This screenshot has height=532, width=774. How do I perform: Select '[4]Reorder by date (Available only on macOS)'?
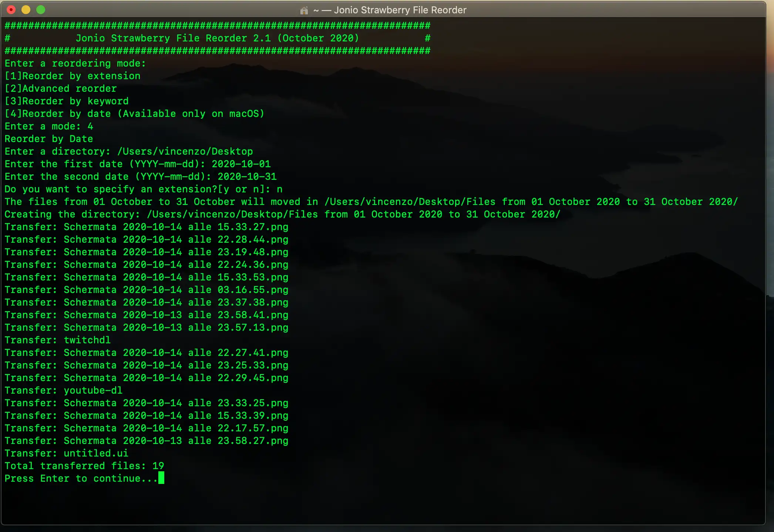click(x=135, y=114)
